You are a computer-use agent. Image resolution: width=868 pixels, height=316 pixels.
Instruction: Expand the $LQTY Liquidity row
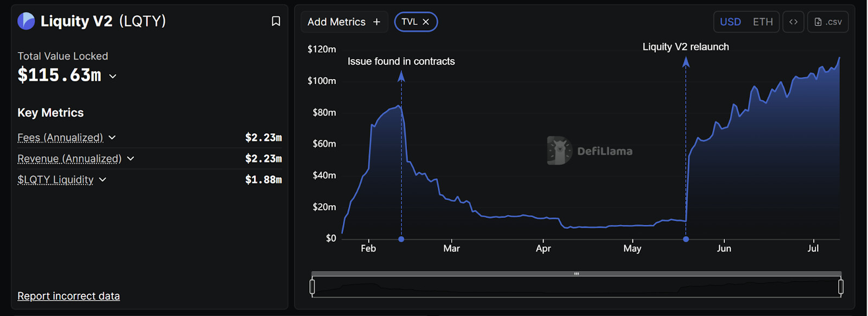point(103,179)
